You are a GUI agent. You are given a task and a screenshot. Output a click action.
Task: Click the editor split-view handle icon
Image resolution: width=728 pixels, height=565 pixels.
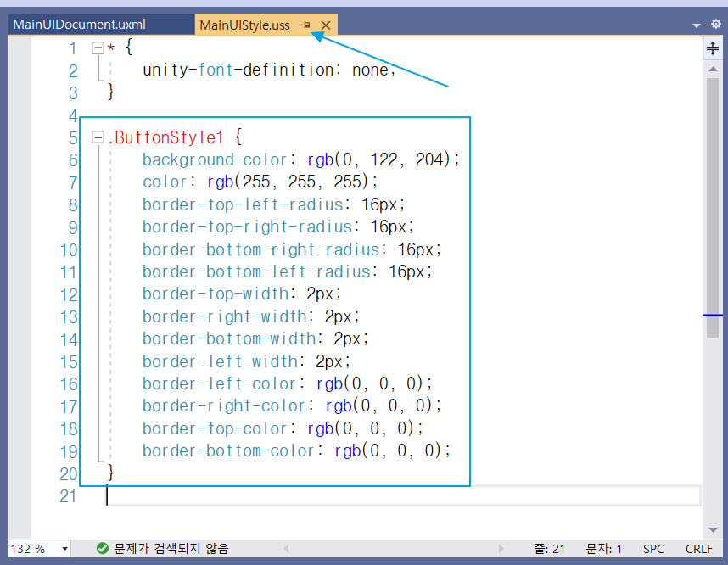pyautogui.click(x=713, y=48)
